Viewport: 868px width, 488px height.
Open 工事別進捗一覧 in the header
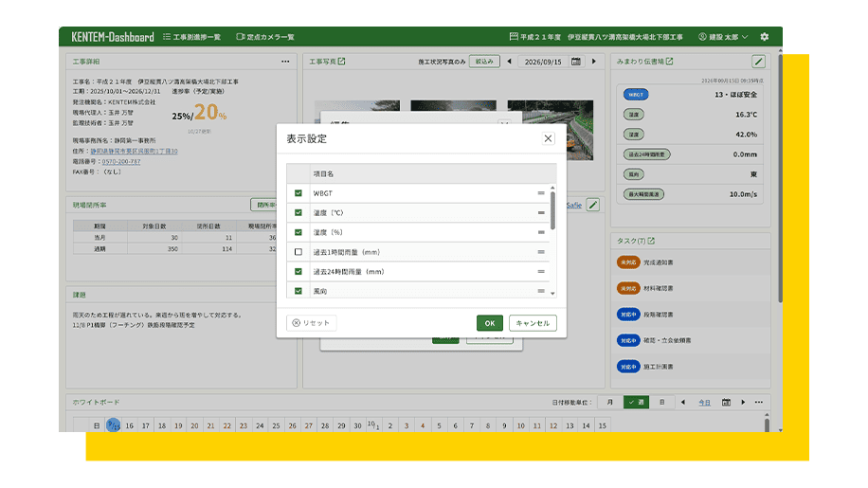click(191, 37)
